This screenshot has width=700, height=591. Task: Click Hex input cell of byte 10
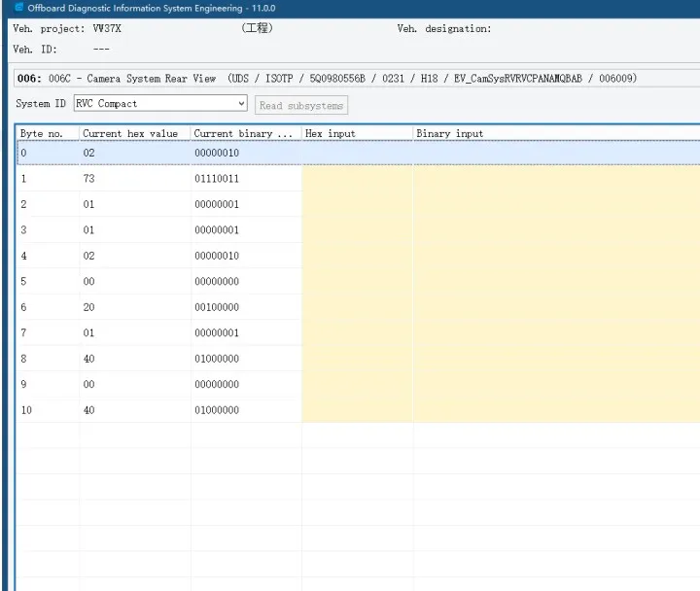click(357, 410)
